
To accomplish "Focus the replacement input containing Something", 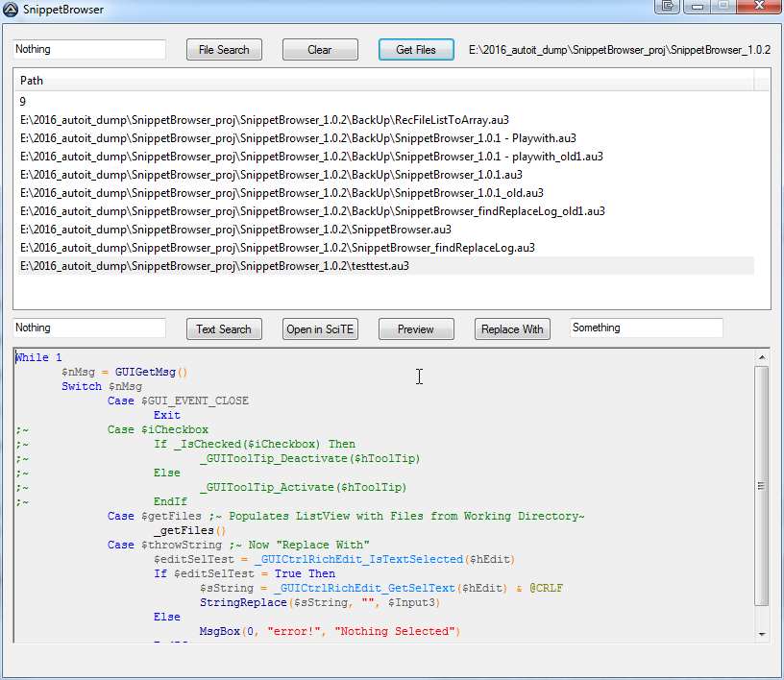I will tap(646, 328).
